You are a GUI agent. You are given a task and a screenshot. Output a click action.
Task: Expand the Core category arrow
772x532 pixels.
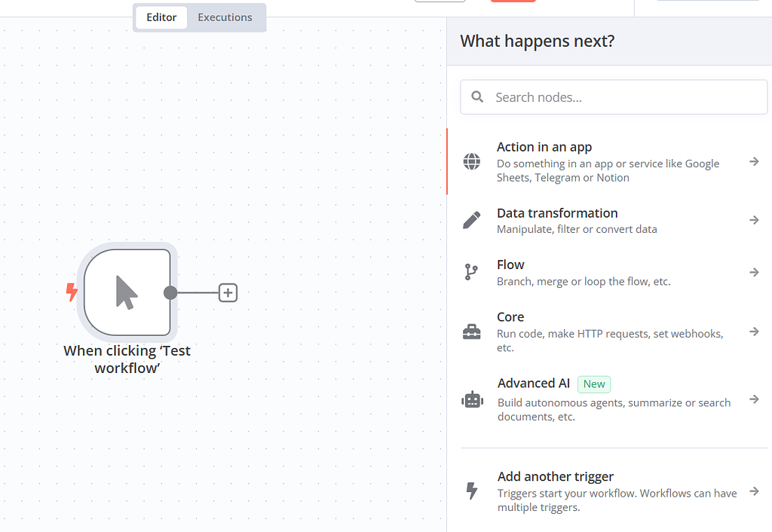click(x=754, y=332)
